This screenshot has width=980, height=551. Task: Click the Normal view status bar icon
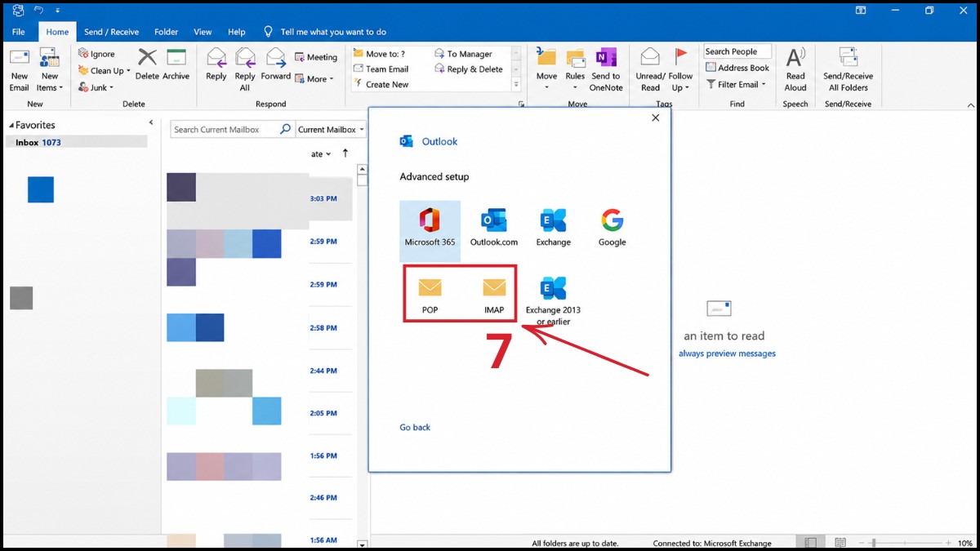pyautogui.click(x=810, y=543)
